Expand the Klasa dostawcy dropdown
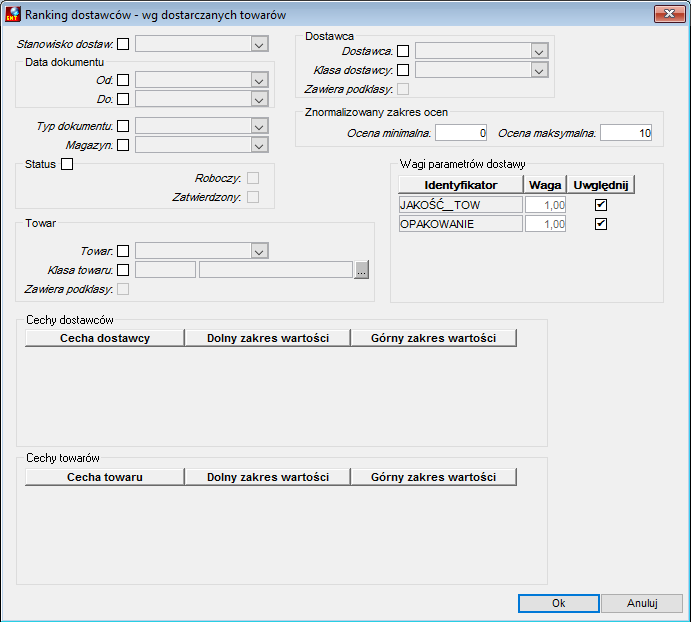The height and width of the screenshot is (622, 691). click(x=539, y=70)
